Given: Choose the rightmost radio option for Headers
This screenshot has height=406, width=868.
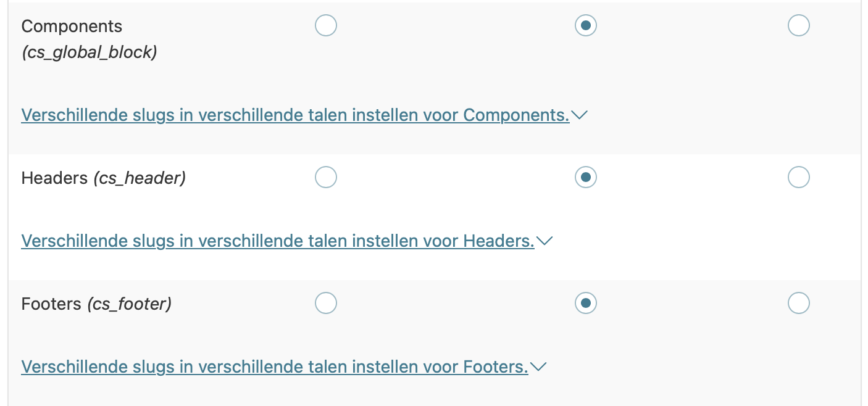Looking at the screenshot, I should [x=798, y=178].
